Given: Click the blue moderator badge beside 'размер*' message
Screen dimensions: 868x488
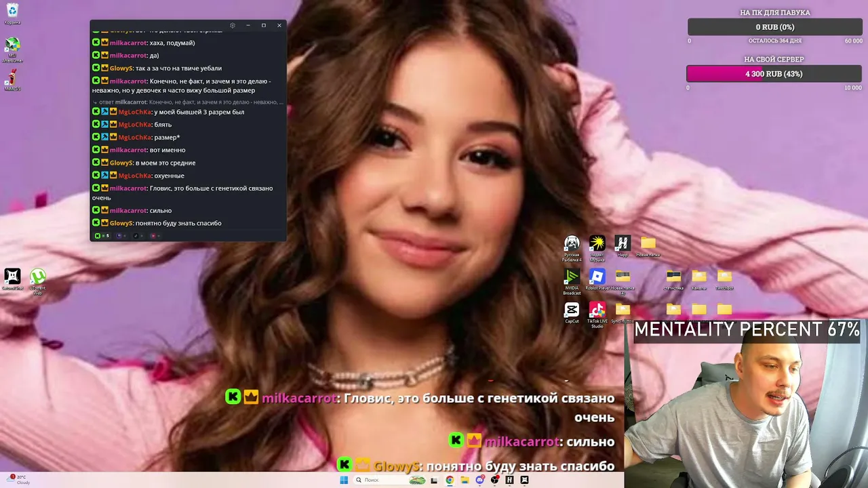Looking at the screenshot, I should point(104,138).
